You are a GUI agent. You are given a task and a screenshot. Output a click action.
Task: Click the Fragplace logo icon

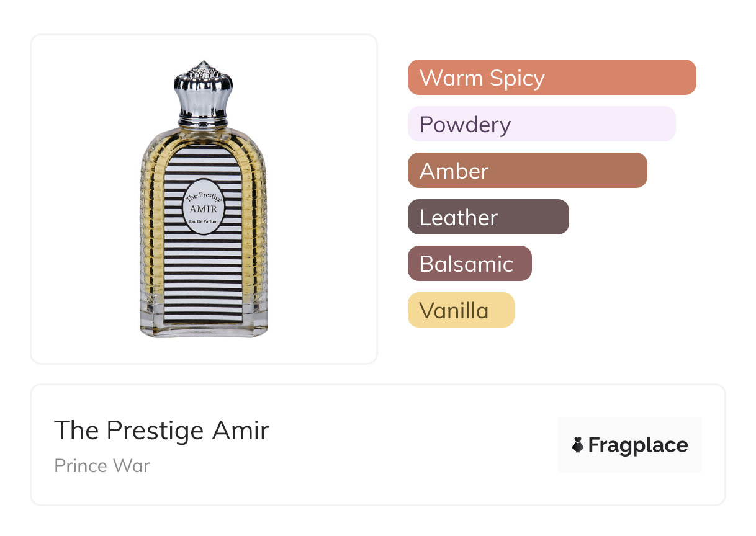tap(578, 445)
